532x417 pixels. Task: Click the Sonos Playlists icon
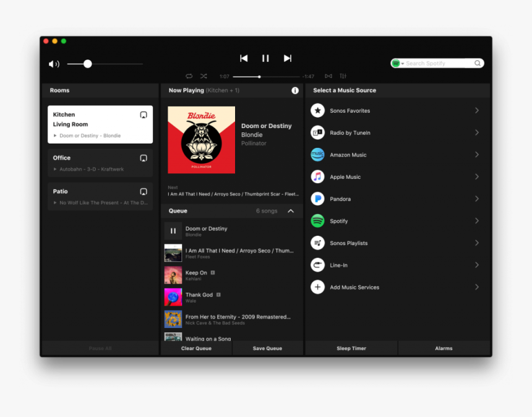click(x=317, y=243)
